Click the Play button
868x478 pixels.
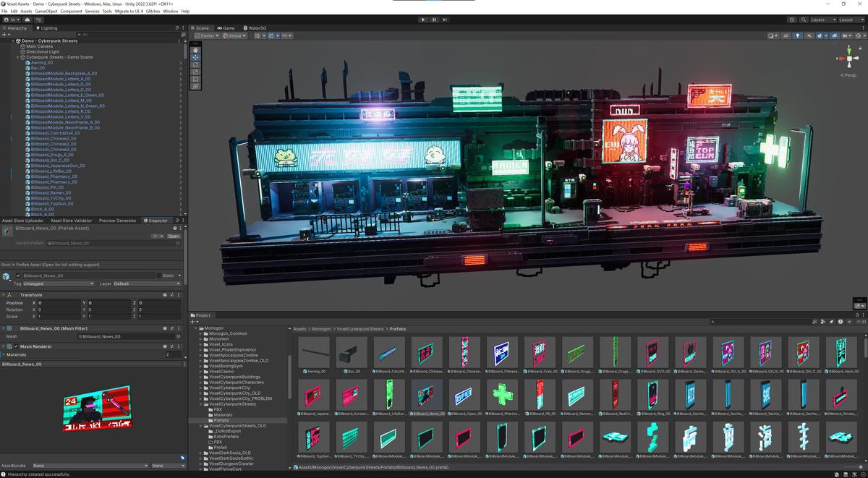coord(423,20)
